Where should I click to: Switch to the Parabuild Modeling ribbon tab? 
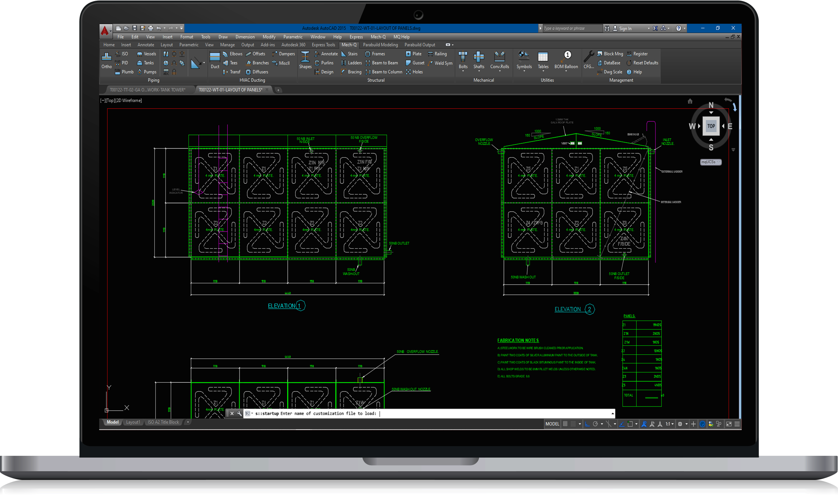click(x=380, y=45)
